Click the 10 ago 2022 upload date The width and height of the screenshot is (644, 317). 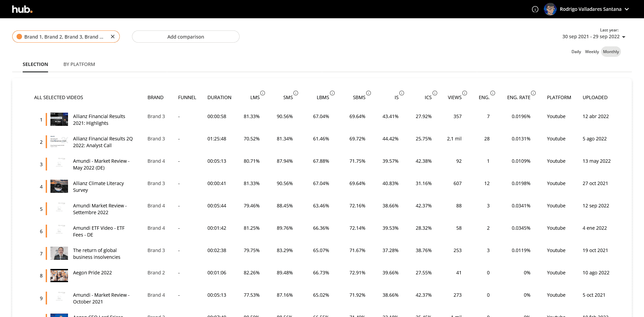pos(596,273)
